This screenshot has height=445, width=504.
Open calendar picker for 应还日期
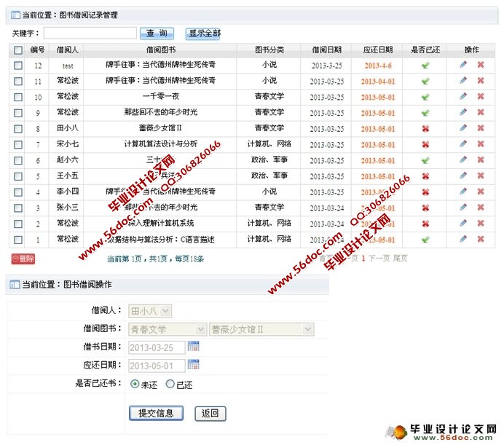[x=194, y=365]
